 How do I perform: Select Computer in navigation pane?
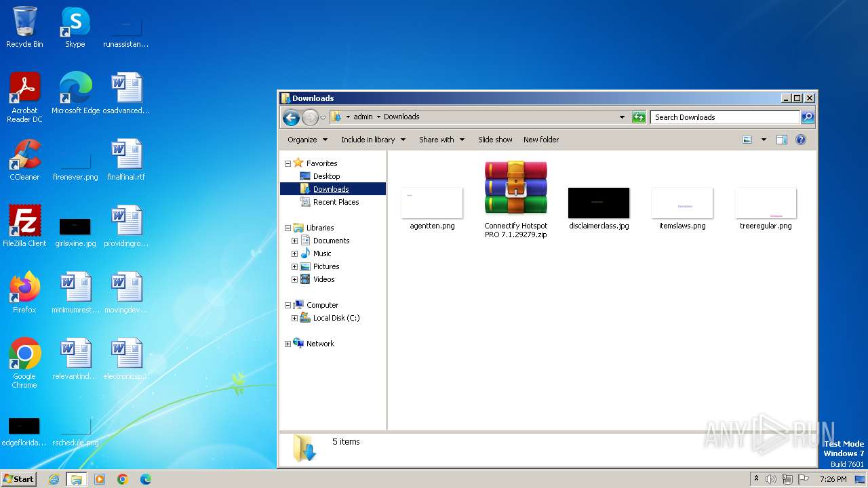click(322, 305)
